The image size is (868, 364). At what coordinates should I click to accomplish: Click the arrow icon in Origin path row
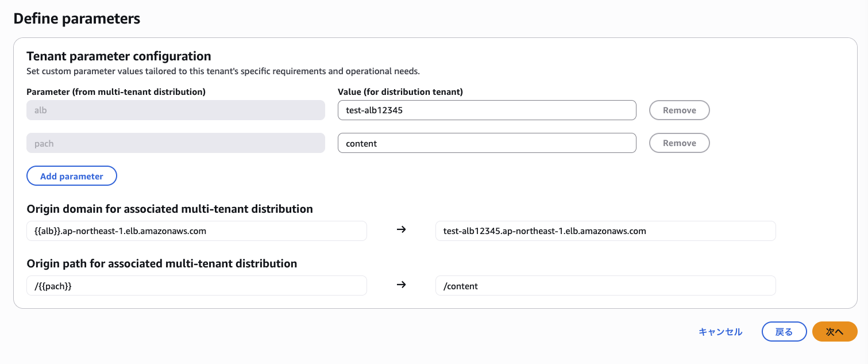tap(402, 285)
